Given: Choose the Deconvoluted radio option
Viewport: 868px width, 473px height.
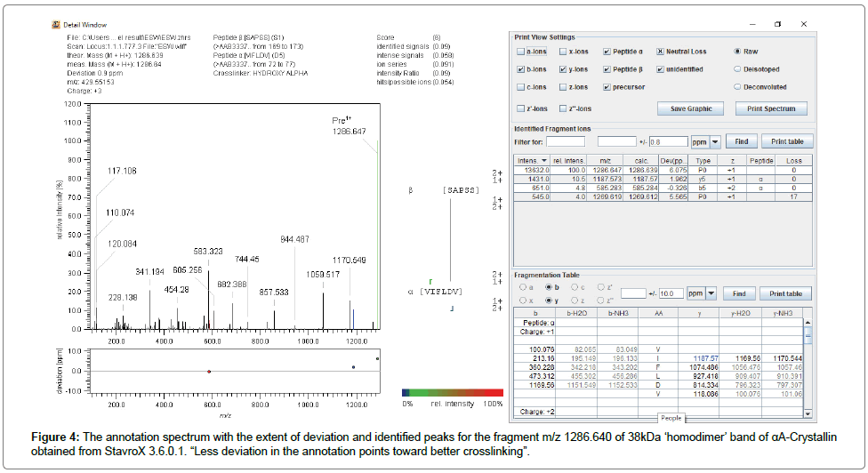Looking at the screenshot, I should tap(737, 87).
